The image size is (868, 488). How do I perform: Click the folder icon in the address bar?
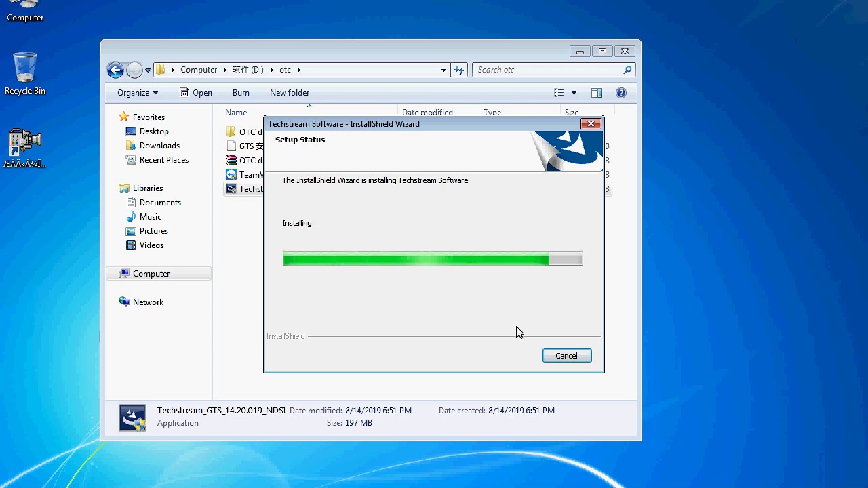[x=161, y=70]
